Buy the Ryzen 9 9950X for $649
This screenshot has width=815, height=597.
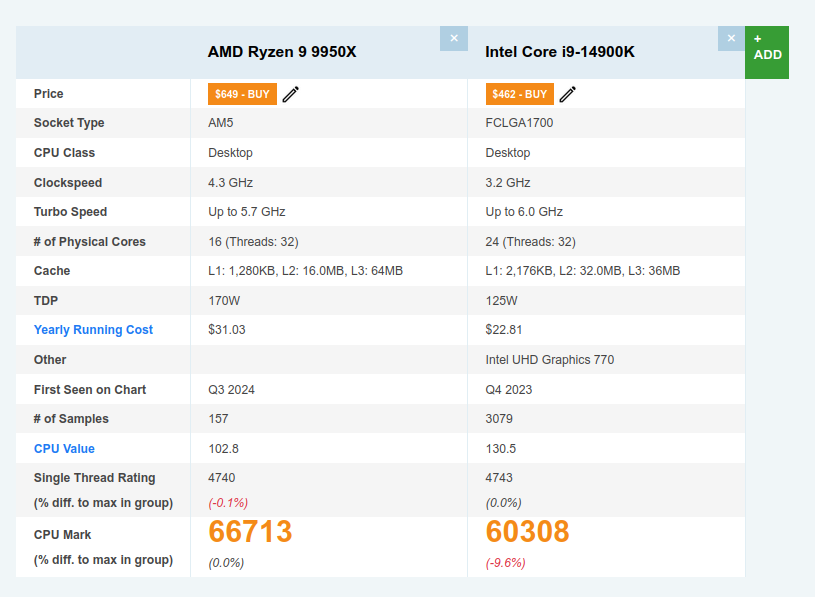pos(242,94)
